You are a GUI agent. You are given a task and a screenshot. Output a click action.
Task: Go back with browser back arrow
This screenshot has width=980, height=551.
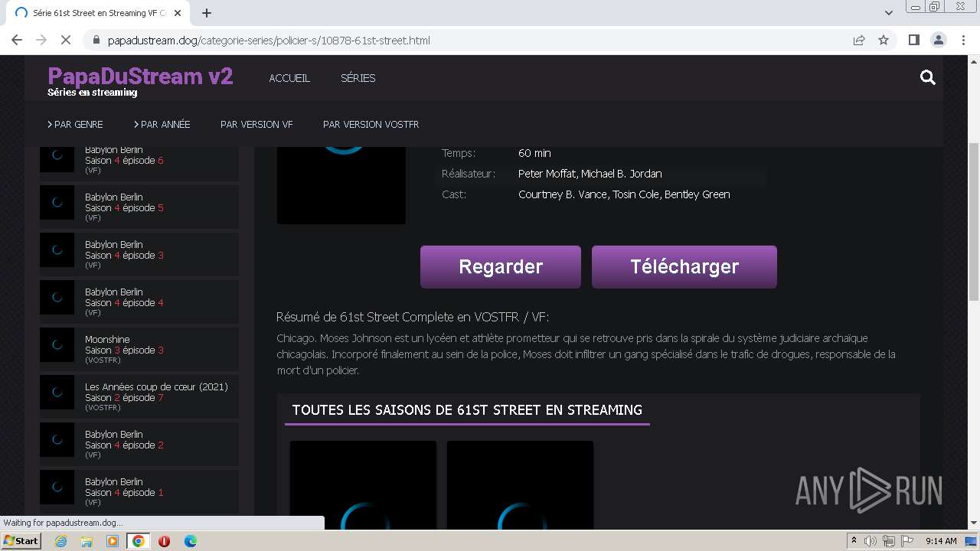tap(17, 40)
